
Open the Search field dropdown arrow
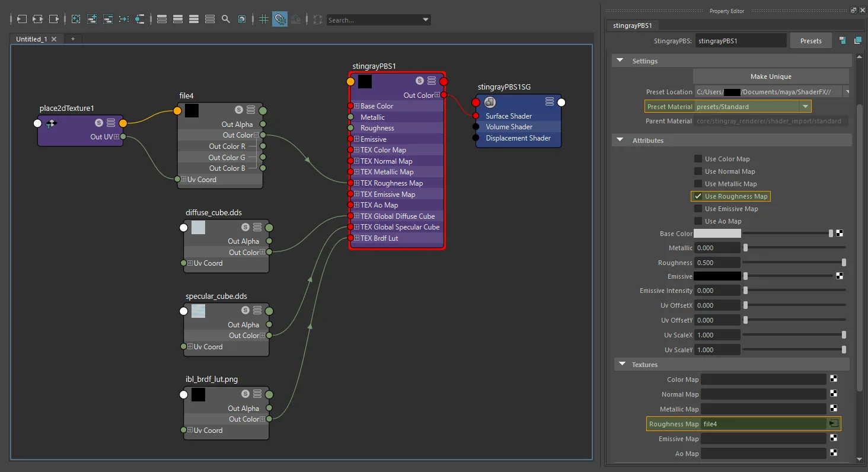pyautogui.click(x=425, y=20)
